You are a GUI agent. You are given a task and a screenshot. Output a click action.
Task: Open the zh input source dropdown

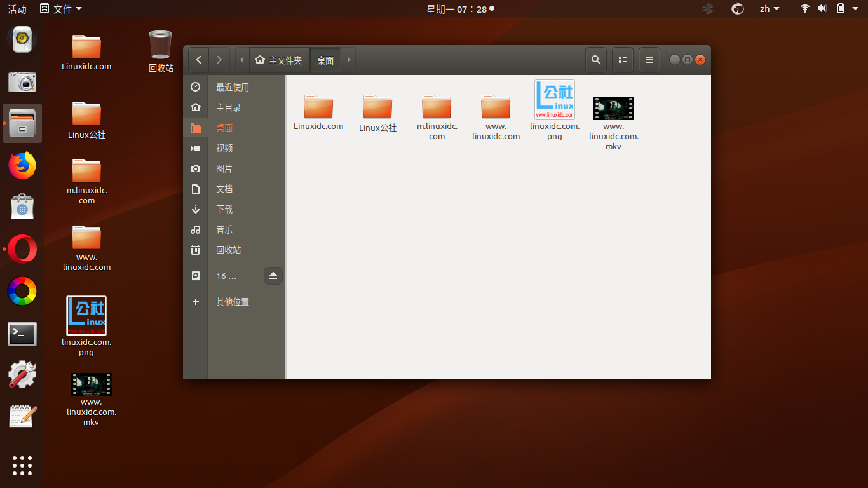pyautogui.click(x=770, y=9)
